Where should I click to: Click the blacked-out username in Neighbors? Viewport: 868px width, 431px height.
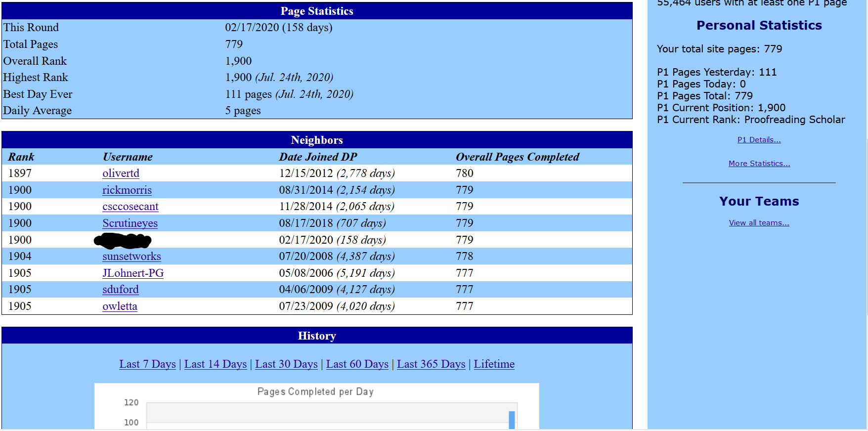(123, 241)
